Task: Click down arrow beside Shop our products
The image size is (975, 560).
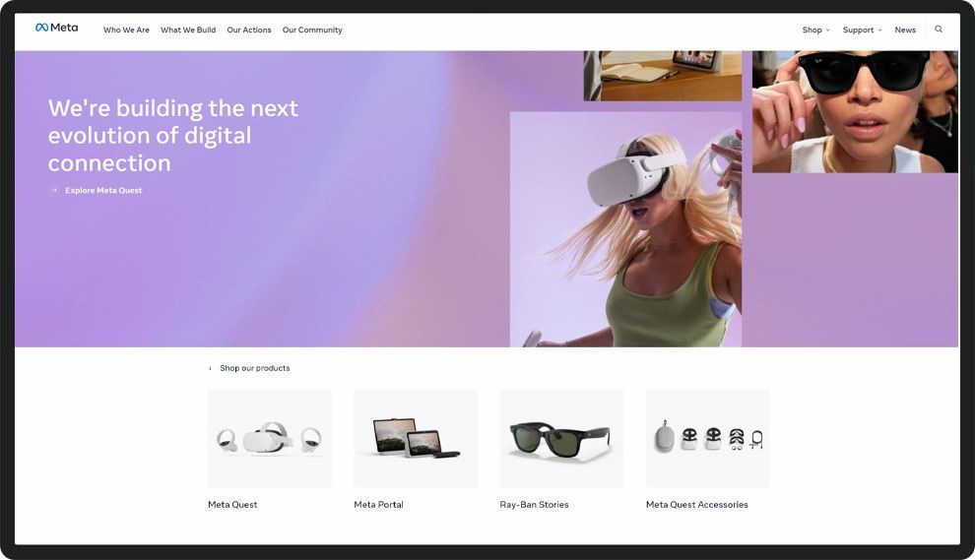Action: point(210,368)
